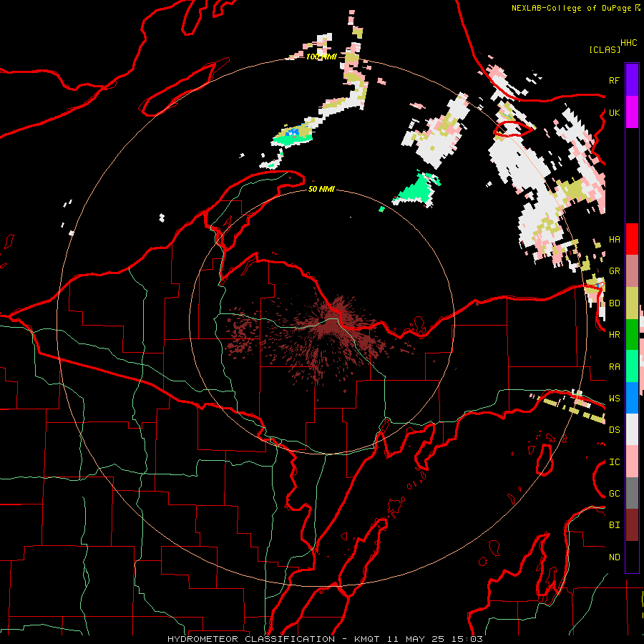Click the RF purple legend color swatch
Screen dimensions: 644x644
pos(632,80)
